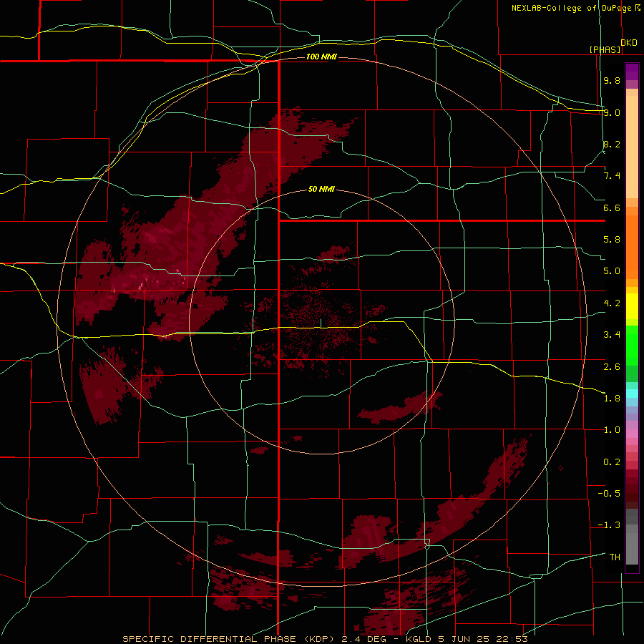Click the 5.0 scale value
The image size is (644, 644).
[612, 271]
